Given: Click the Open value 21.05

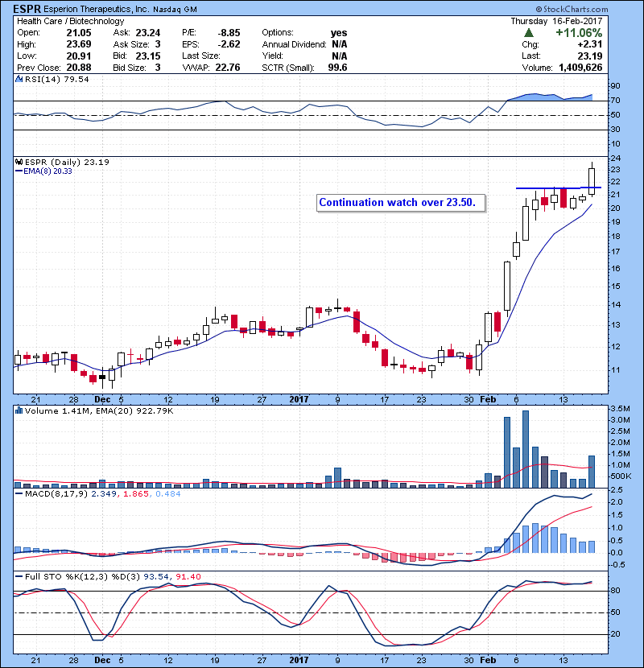Looking at the screenshot, I should coord(79,33).
